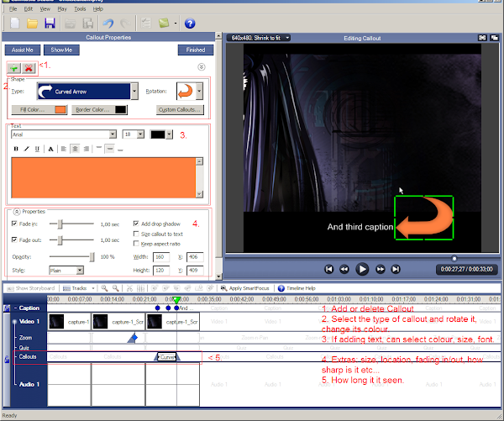Disable the Fade in checkbox

click(16, 224)
